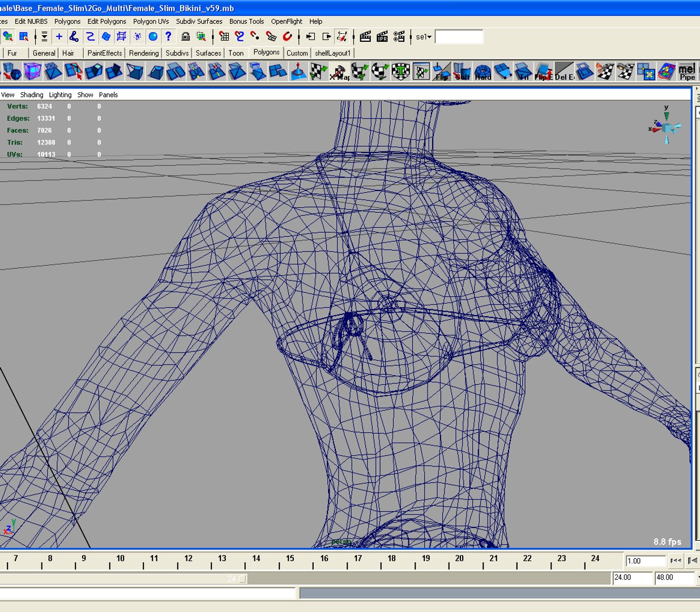Expand the status line menu arrow
The image size is (700, 612).
tap(44, 37)
